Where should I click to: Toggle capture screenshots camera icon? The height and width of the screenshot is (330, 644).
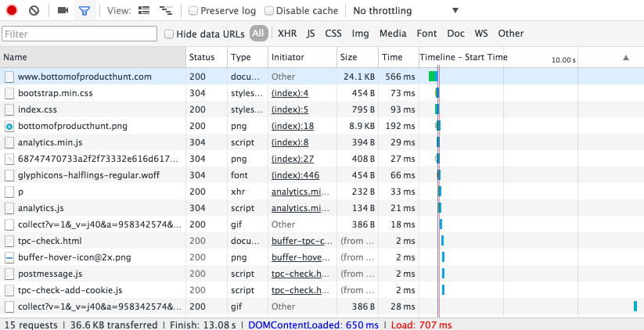[x=63, y=10]
